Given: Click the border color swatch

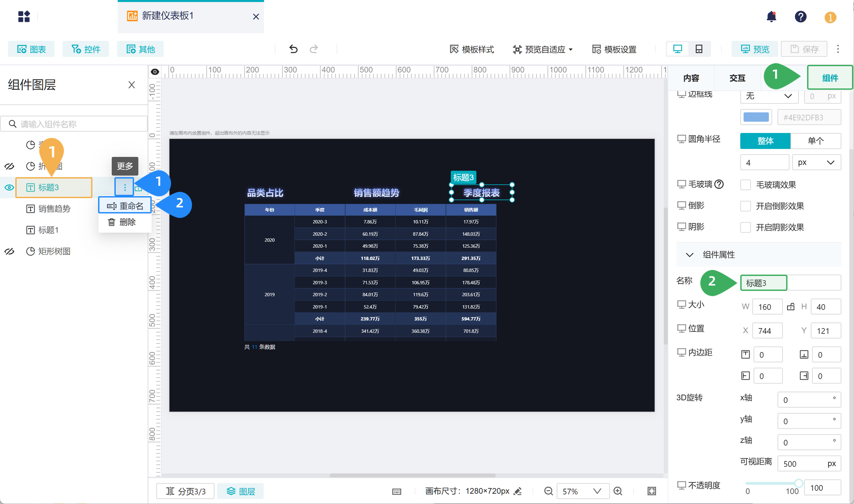Looking at the screenshot, I should pos(756,117).
